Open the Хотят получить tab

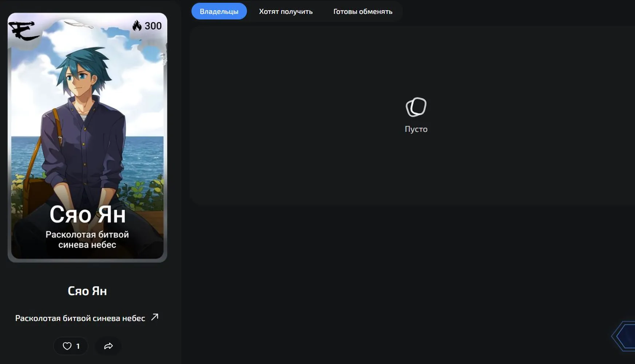(x=286, y=11)
